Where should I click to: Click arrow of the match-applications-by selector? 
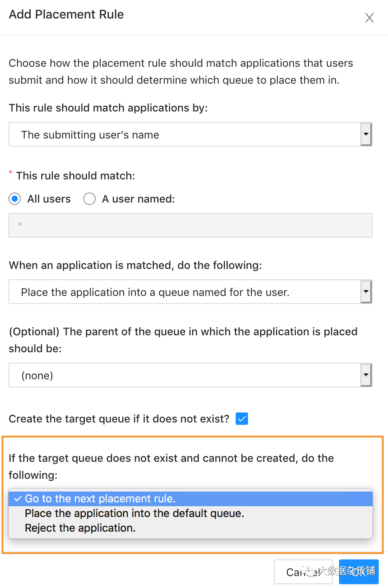(366, 135)
